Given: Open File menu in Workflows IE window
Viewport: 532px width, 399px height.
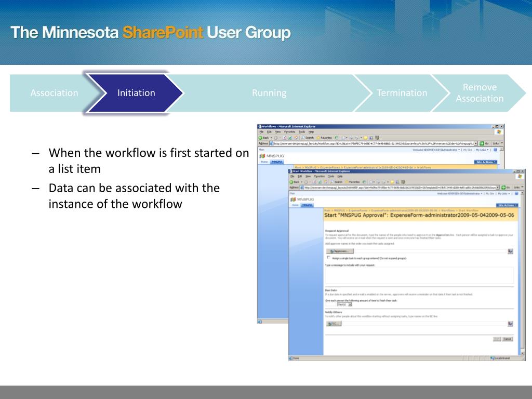Looking at the screenshot, I should (x=262, y=132).
